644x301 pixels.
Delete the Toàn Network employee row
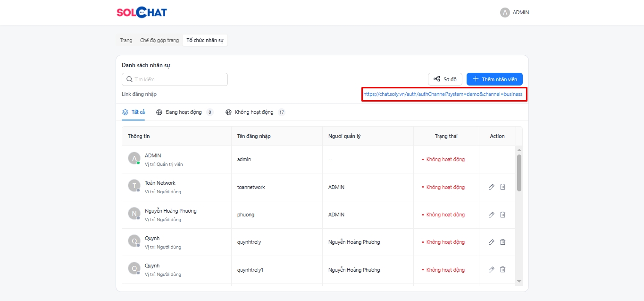coord(502,187)
